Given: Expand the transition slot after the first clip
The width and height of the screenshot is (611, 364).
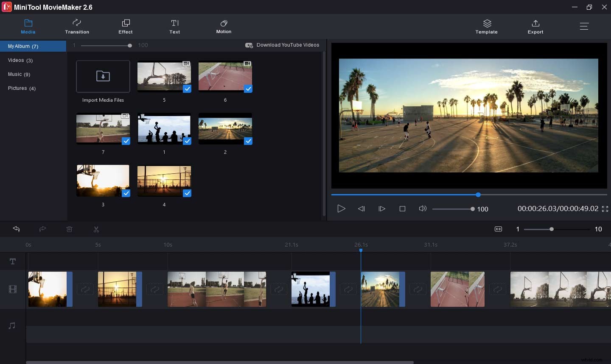Looking at the screenshot, I should click(85, 289).
